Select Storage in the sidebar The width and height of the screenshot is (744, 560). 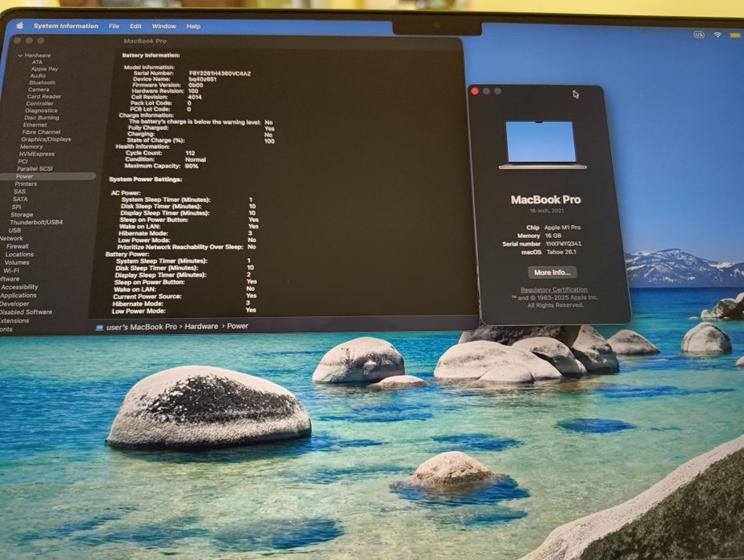click(22, 215)
